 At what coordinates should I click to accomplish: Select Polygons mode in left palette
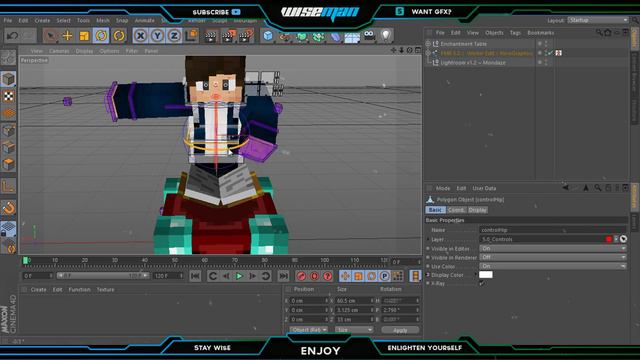[8, 165]
